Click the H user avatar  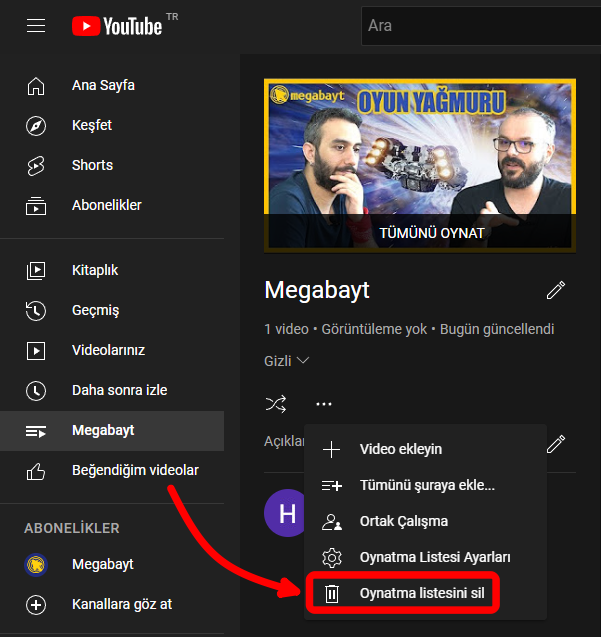click(286, 513)
